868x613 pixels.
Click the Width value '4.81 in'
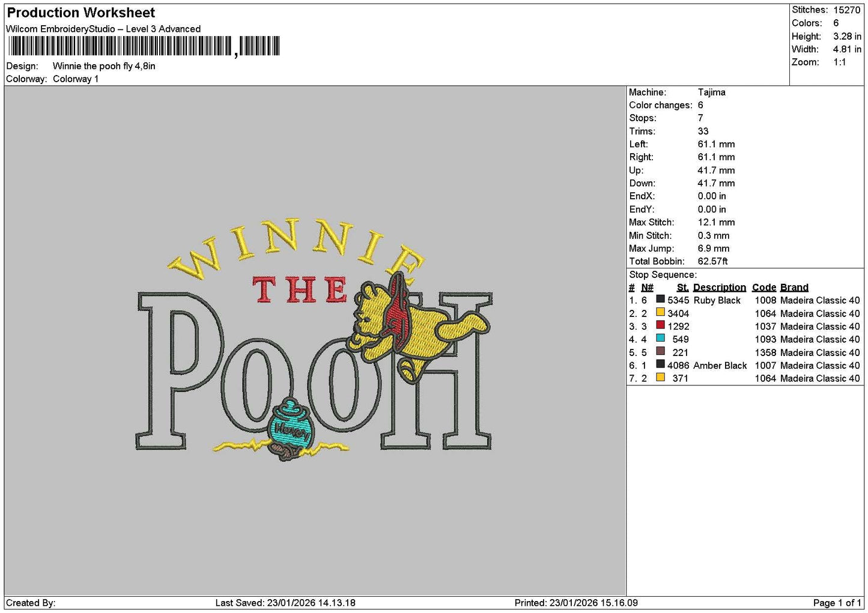(x=847, y=49)
